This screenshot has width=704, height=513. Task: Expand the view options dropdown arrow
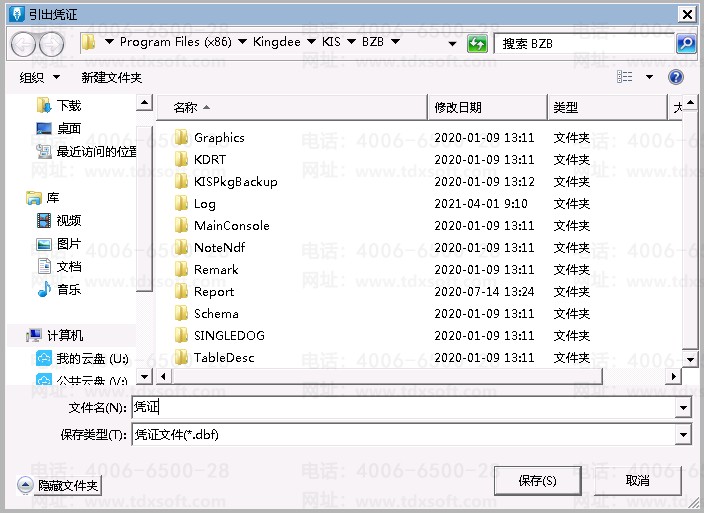649,77
